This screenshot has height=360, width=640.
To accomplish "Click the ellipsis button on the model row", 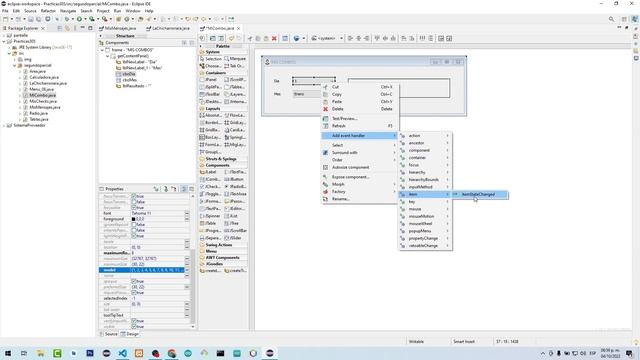I will click(187, 270).
